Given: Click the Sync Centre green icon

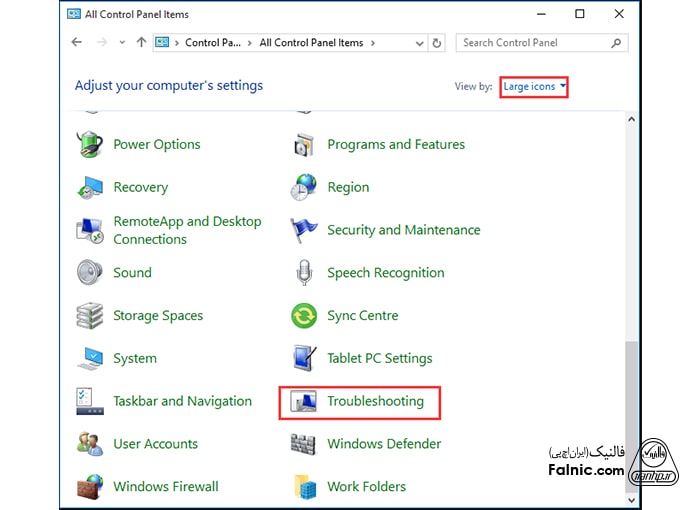Looking at the screenshot, I should pos(304,316).
